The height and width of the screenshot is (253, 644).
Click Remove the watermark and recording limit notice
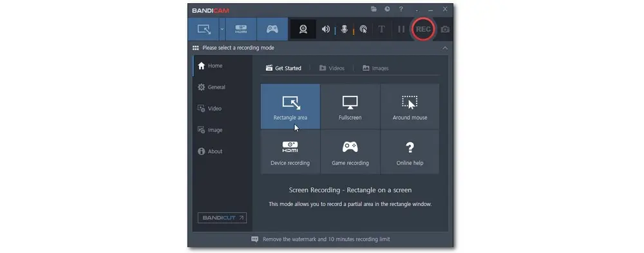(327, 239)
